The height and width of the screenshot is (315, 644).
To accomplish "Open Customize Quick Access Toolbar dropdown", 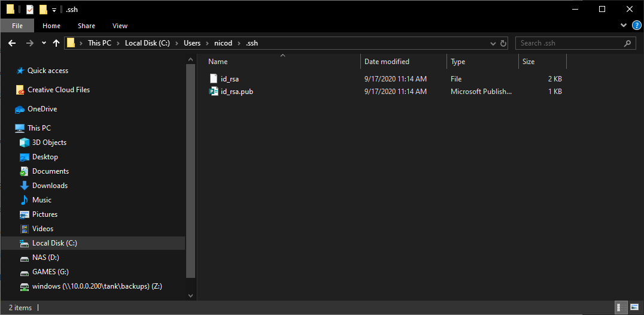I will click(54, 10).
